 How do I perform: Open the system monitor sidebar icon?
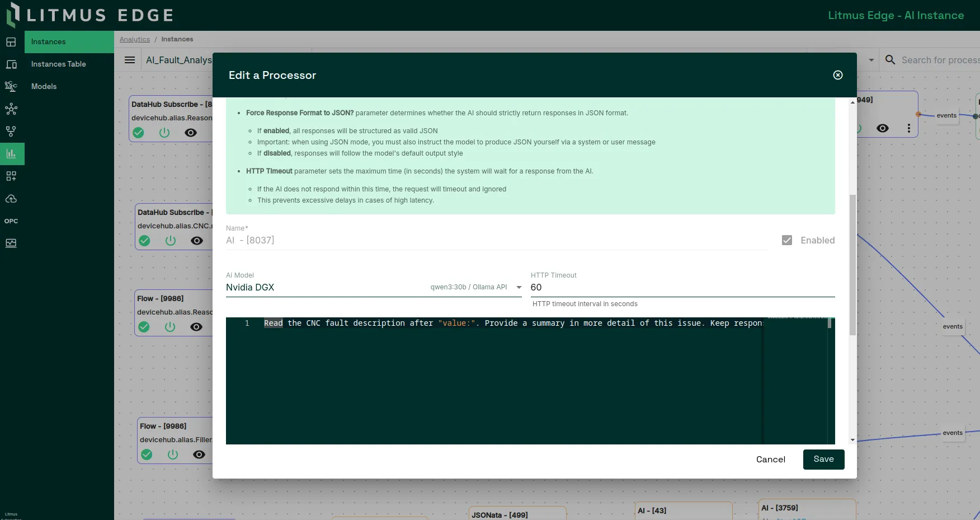11,243
